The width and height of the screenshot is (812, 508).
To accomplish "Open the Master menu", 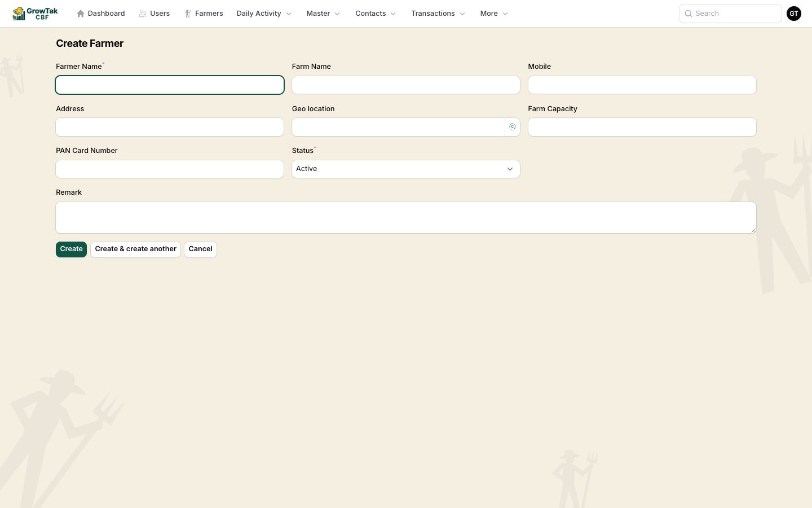I will pyautogui.click(x=323, y=14).
